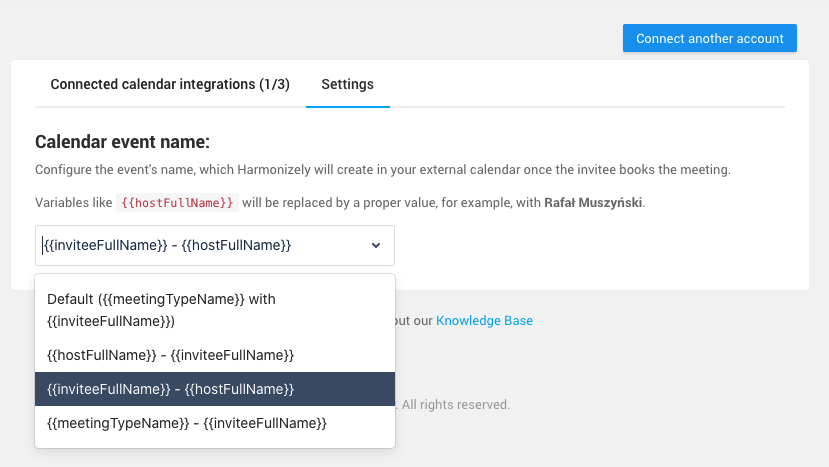The height and width of the screenshot is (467, 829).
Task: Click the All rights reserved footer text
Action: (x=456, y=405)
